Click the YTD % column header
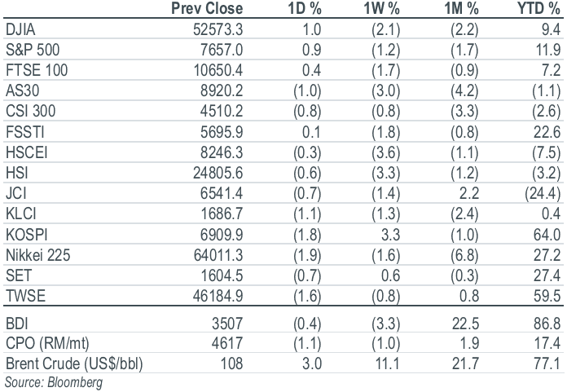This screenshot has width=567, height=392. coord(538,9)
